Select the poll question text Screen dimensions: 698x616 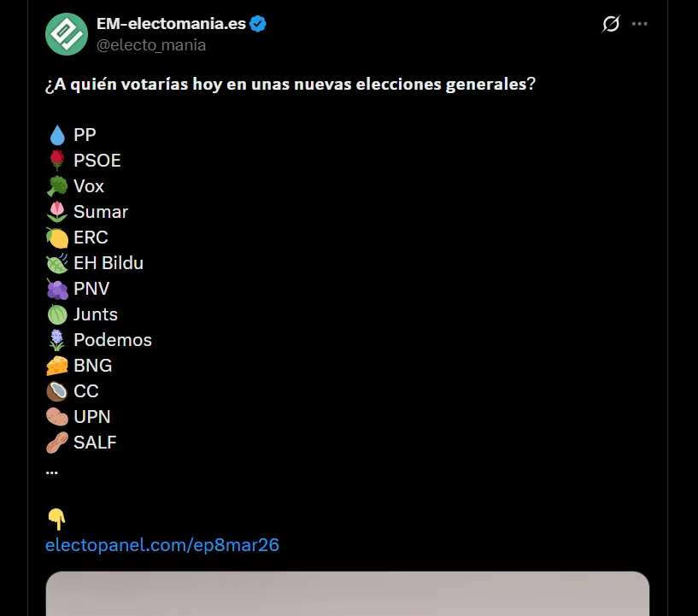tap(289, 84)
